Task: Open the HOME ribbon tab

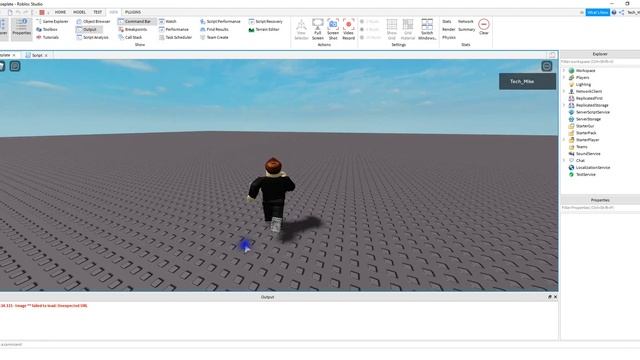Action: (x=60, y=12)
